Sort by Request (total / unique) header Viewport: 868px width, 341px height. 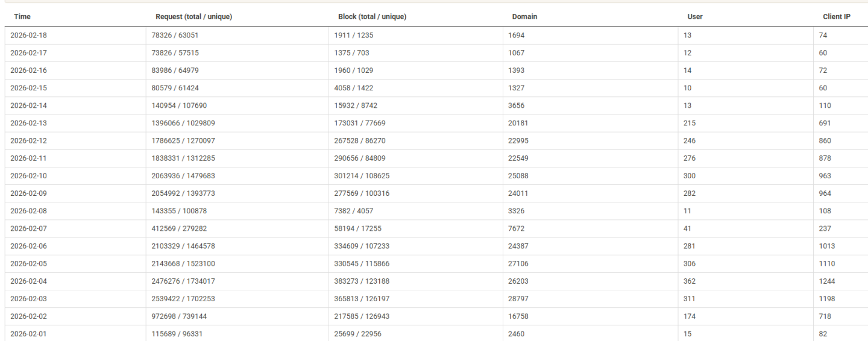click(193, 17)
